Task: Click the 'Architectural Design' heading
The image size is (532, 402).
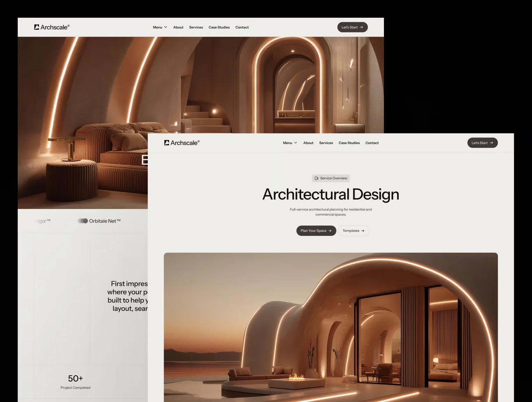Action: point(331,194)
